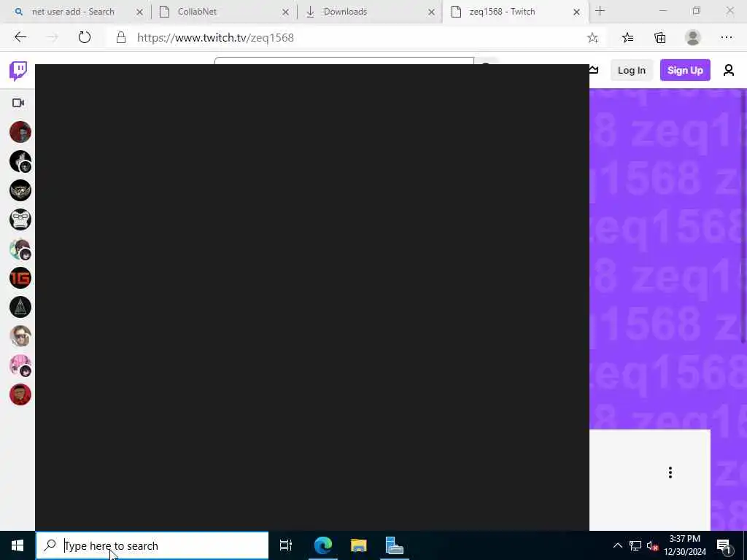Click the Prime loot crown icon
The width and height of the screenshot is (747, 560).
pos(594,70)
